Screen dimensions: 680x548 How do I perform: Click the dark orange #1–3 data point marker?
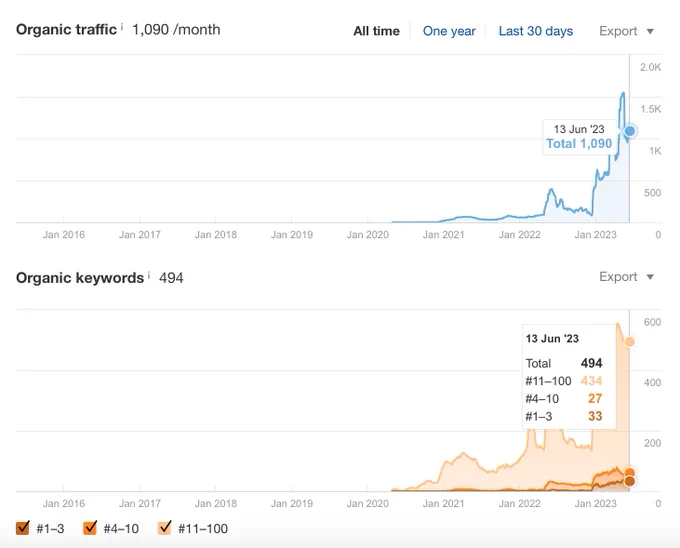click(630, 481)
